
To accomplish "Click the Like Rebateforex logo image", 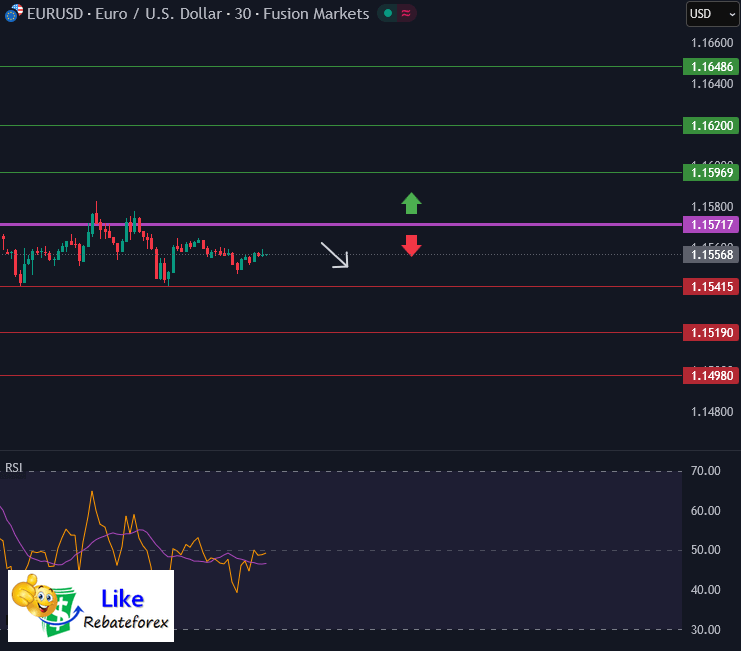I will 91,606.
